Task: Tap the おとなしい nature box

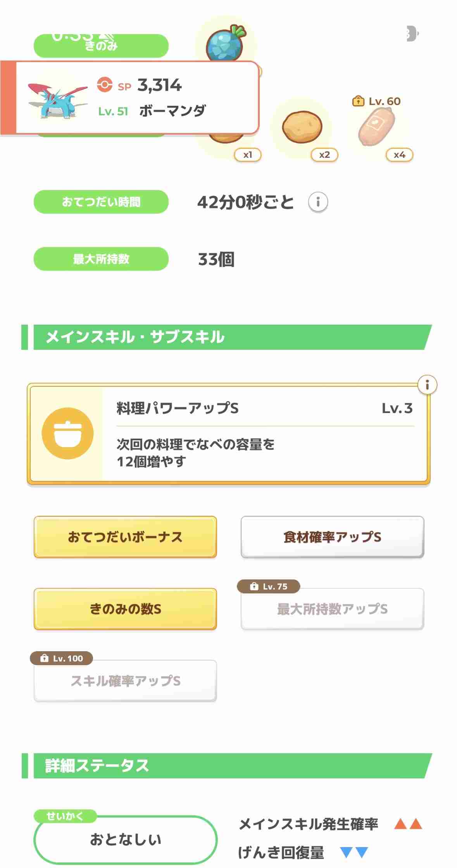Action: coord(125,839)
